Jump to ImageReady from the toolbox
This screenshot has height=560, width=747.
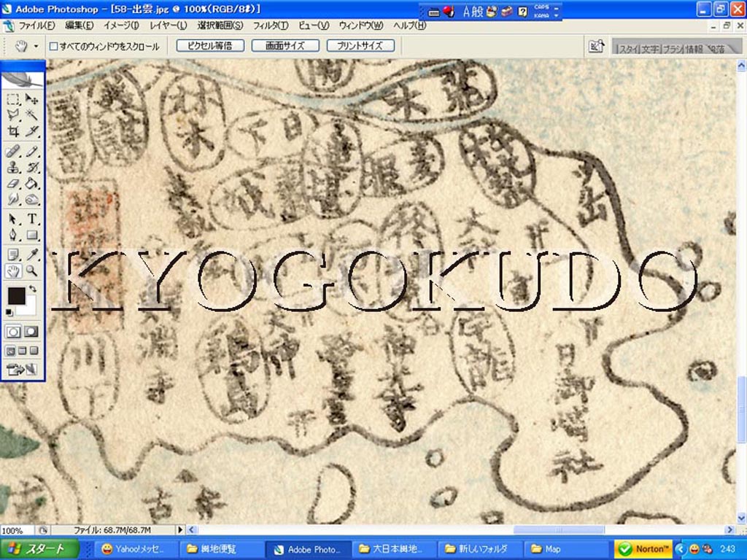(23, 369)
